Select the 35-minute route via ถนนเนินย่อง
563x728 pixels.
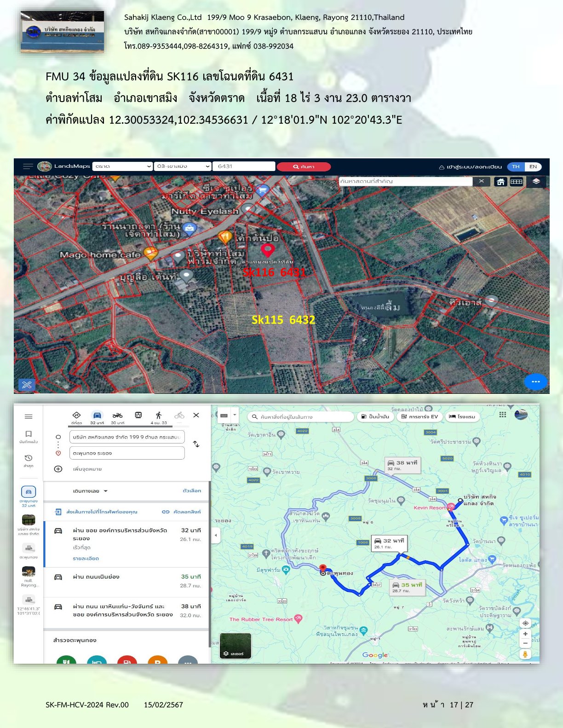pyautogui.click(x=126, y=581)
